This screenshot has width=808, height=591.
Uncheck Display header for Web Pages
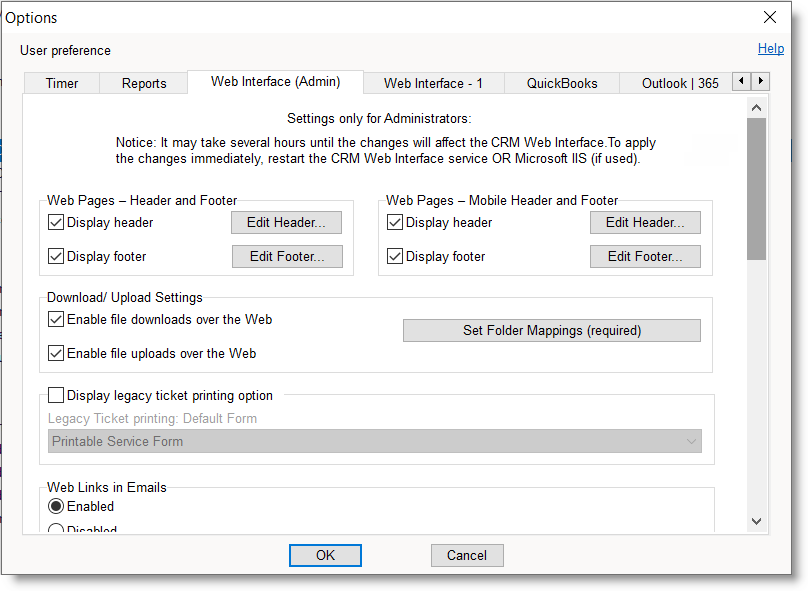tap(56, 222)
